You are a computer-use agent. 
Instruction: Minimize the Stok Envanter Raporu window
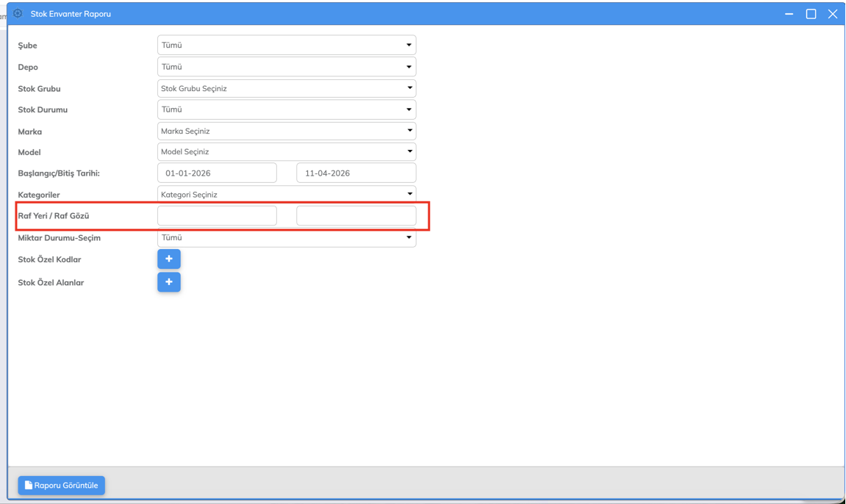789,14
